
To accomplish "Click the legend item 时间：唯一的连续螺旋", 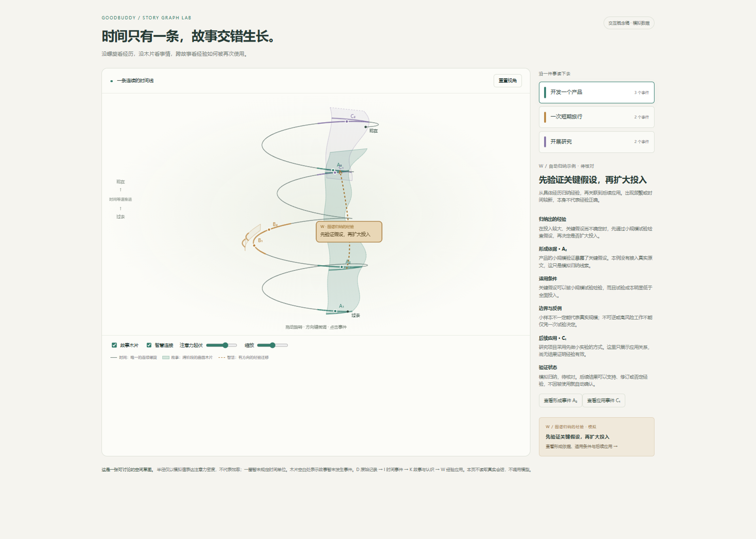I will coord(134,358).
